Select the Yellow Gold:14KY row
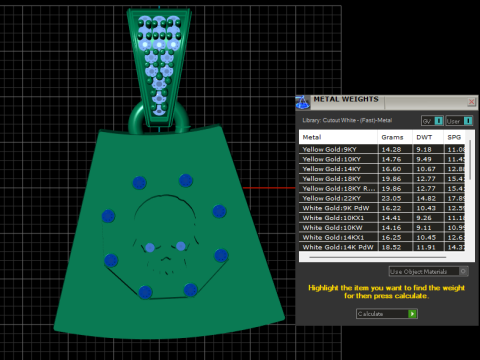 coord(382,169)
